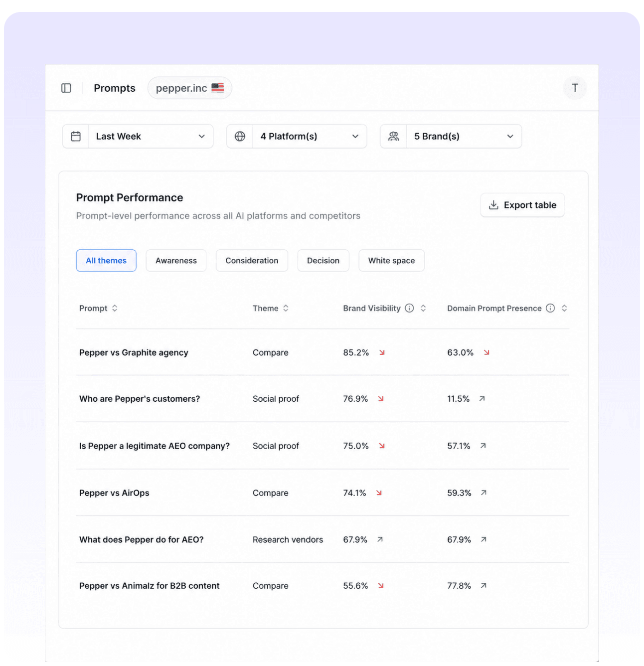Viewport: 644px width, 666px height.
Task: Click the 11.5% domain presence value
Action: click(458, 399)
